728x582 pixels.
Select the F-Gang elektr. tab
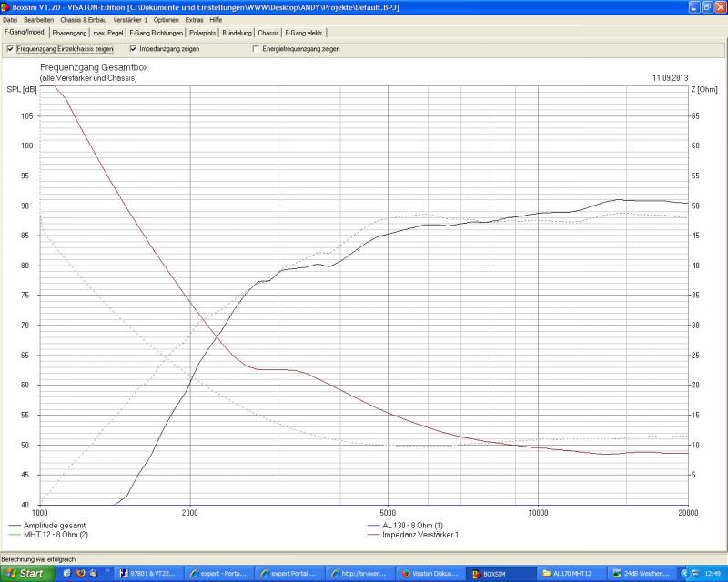(304, 33)
